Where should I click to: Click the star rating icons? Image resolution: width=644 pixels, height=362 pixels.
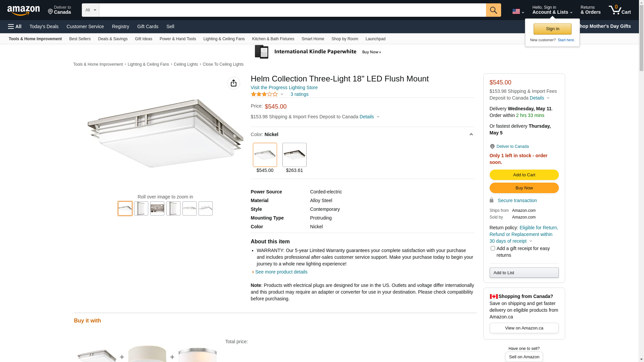[264, 95]
